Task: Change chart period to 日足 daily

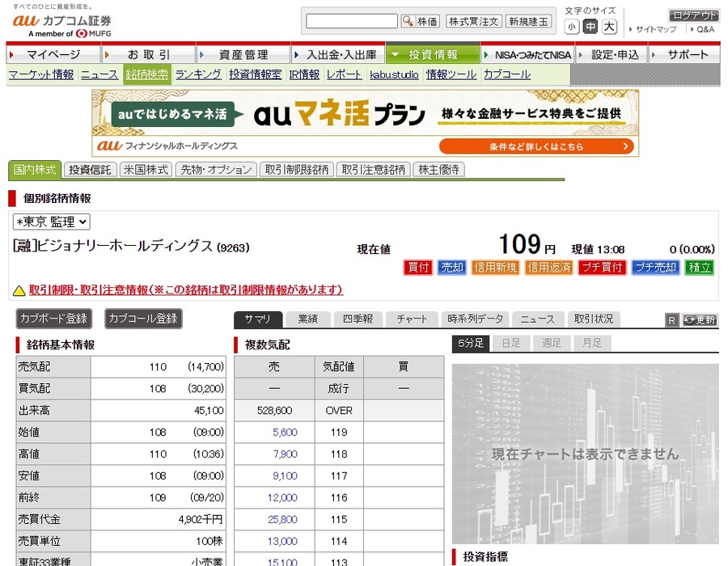Action: click(x=510, y=343)
